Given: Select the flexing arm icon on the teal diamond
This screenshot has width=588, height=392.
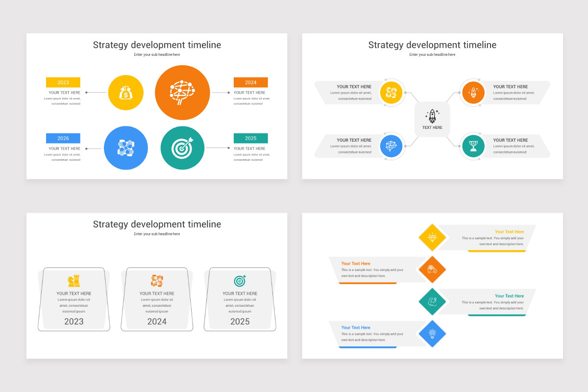Looking at the screenshot, I should click(x=432, y=301).
